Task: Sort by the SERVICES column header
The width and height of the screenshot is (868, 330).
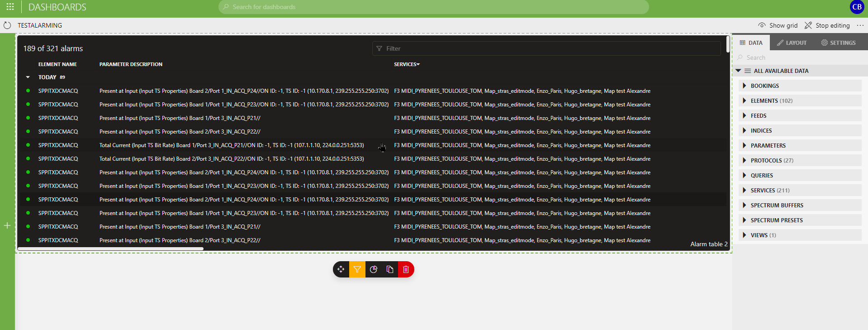Action: coord(407,64)
